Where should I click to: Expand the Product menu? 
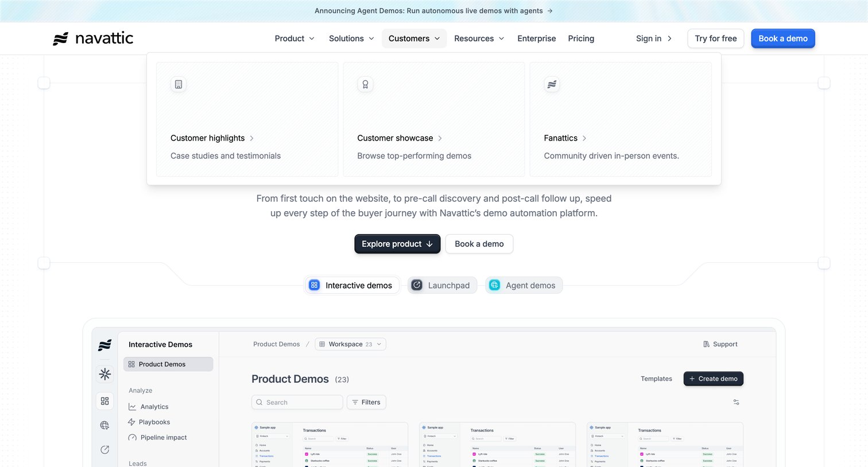(294, 38)
